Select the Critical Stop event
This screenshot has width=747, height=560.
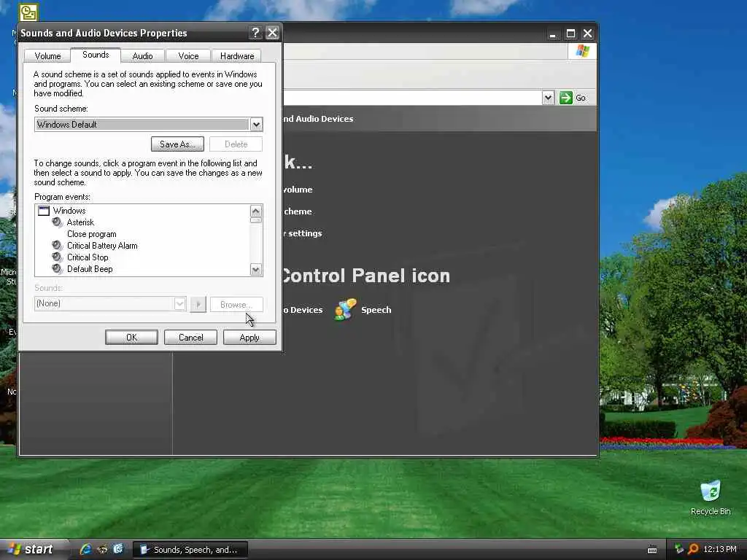click(88, 257)
